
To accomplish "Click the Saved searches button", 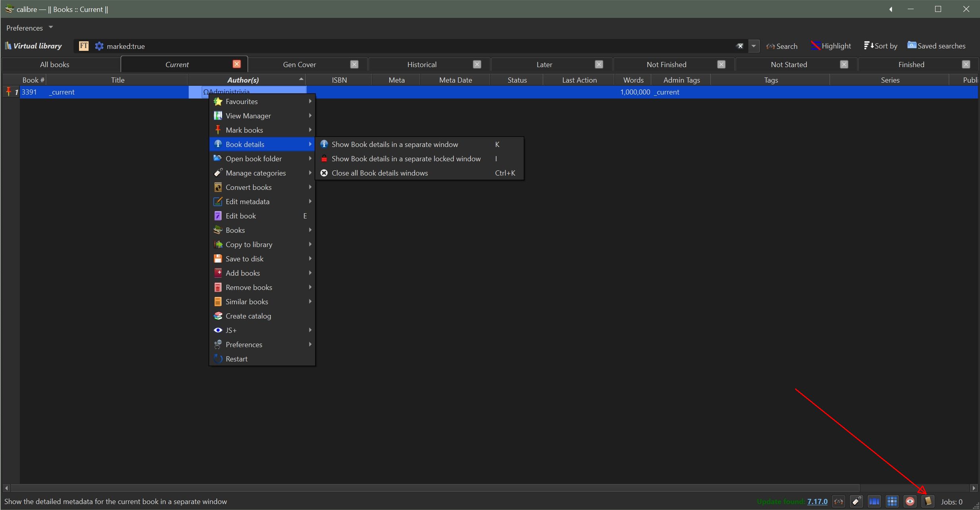I will tap(936, 46).
